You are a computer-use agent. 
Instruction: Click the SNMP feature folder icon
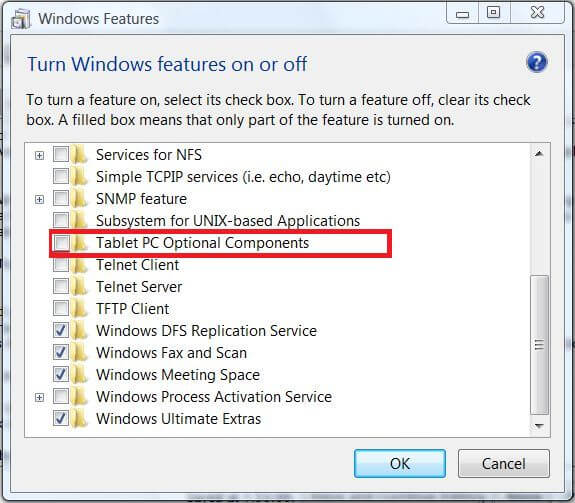pyautogui.click(x=79, y=198)
